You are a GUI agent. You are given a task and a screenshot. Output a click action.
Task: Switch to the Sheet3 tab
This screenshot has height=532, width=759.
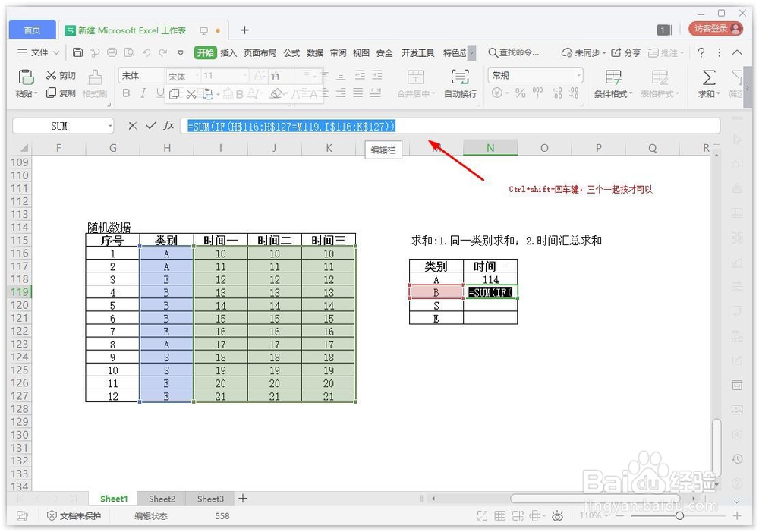[210, 499]
